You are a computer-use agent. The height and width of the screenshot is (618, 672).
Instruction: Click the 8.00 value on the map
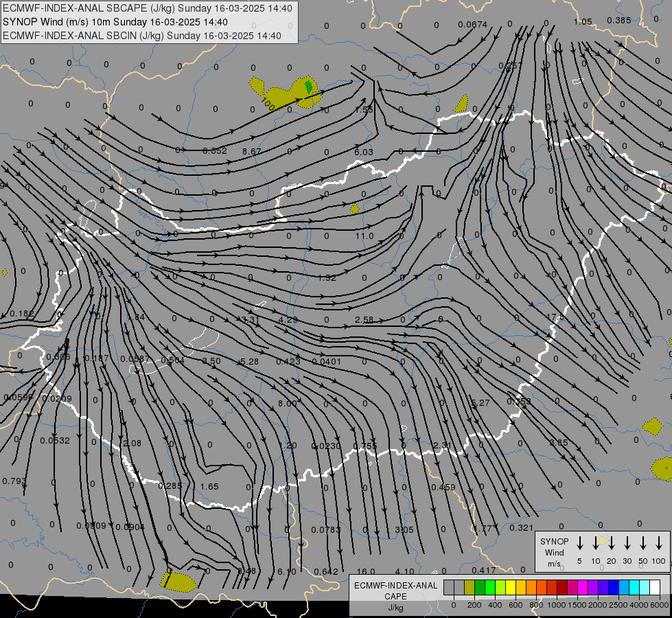pyautogui.click(x=287, y=403)
